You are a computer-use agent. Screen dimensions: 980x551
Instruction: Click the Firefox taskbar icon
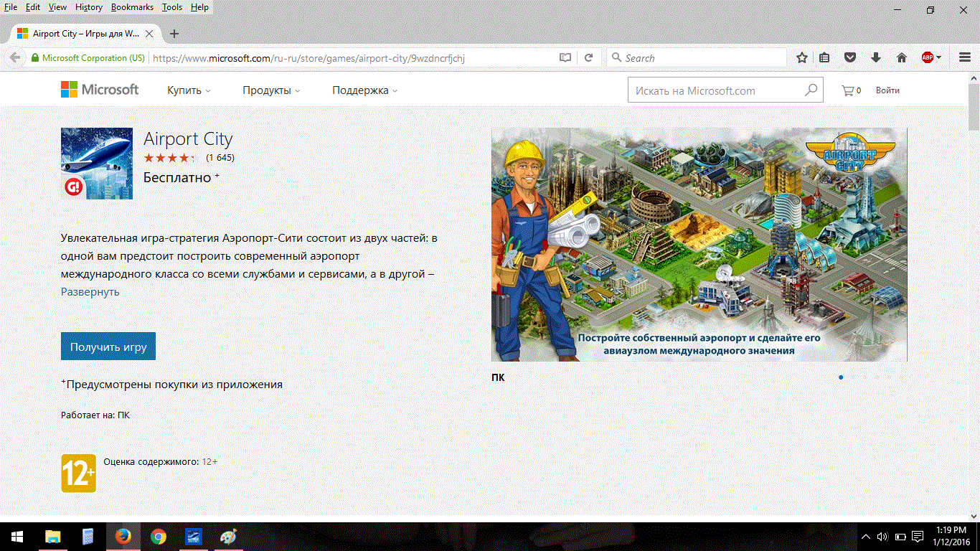pyautogui.click(x=123, y=537)
